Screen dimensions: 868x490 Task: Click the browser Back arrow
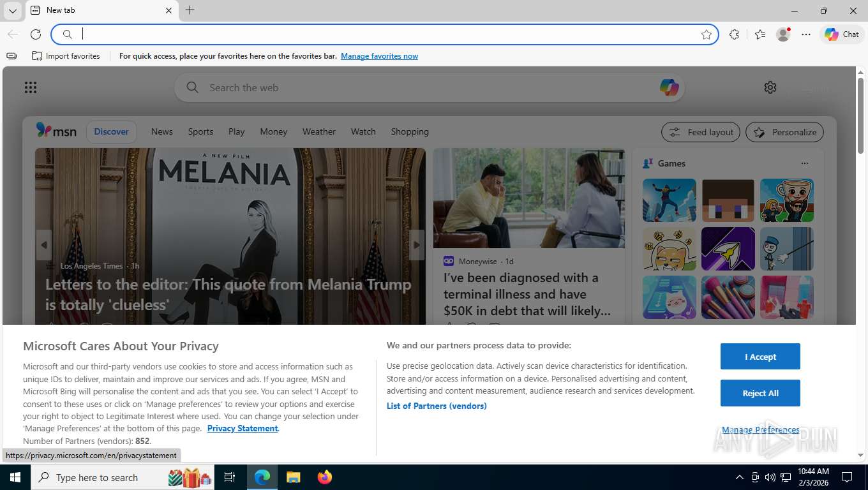click(13, 34)
